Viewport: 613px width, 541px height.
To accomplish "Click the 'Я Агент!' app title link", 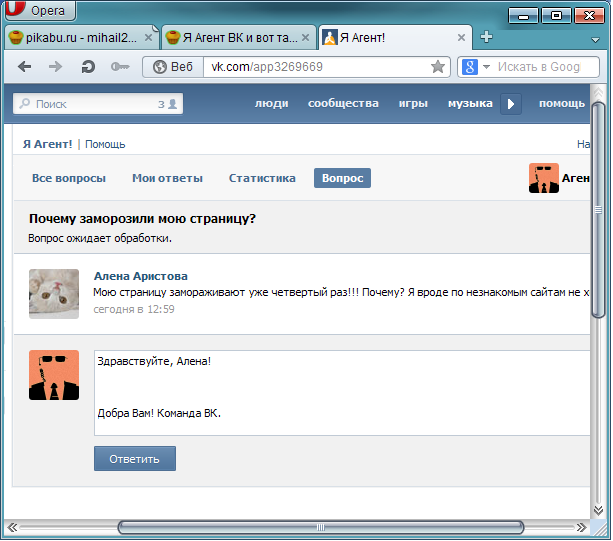I will coord(48,144).
